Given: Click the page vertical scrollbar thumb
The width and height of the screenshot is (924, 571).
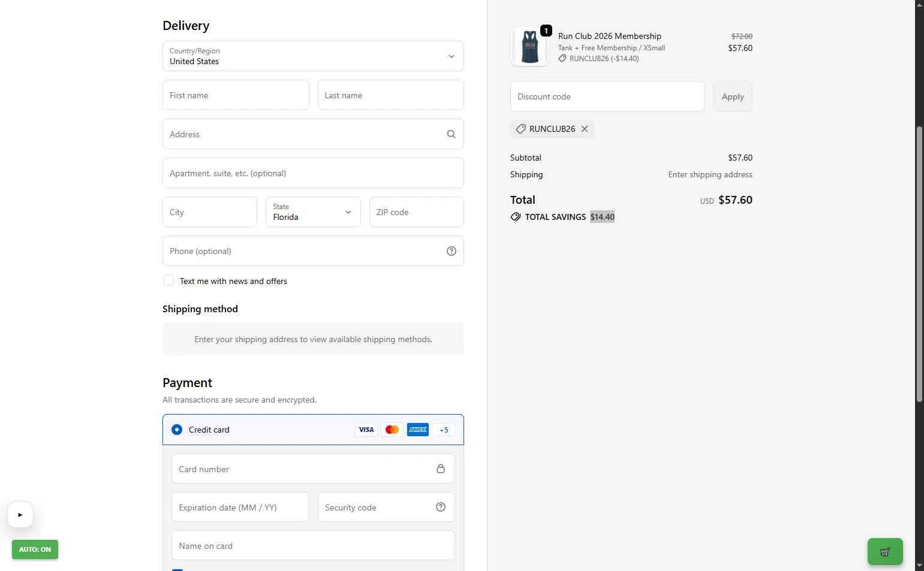Looking at the screenshot, I should [x=919, y=264].
